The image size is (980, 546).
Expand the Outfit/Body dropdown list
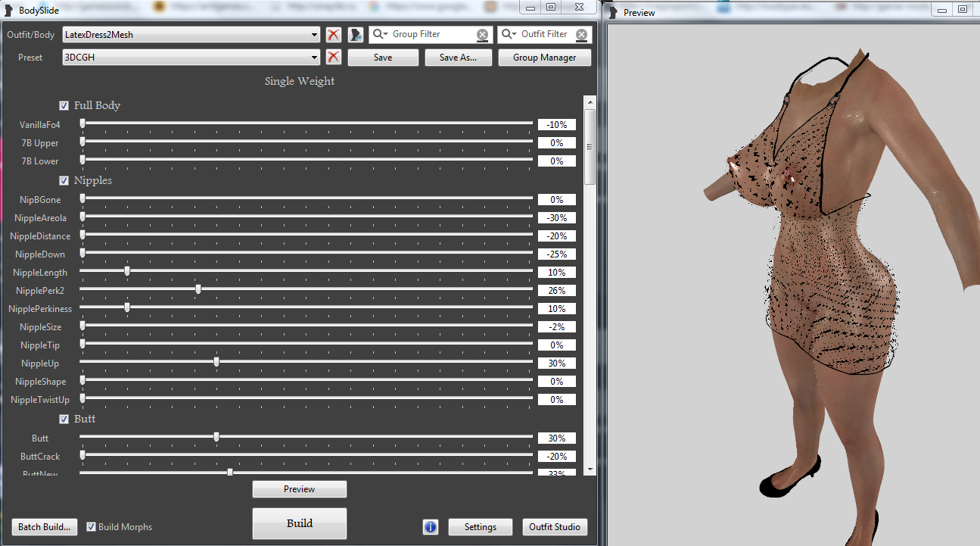coord(314,35)
